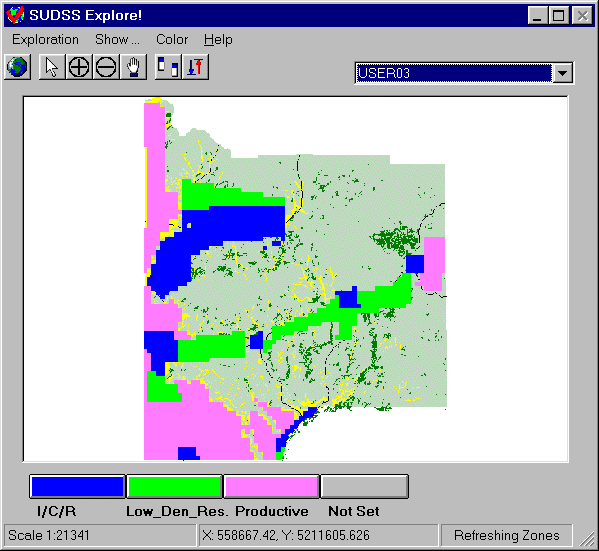This screenshot has width=599, height=551.
Task: Click the large blue zone on map
Action: click(x=229, y=225)
